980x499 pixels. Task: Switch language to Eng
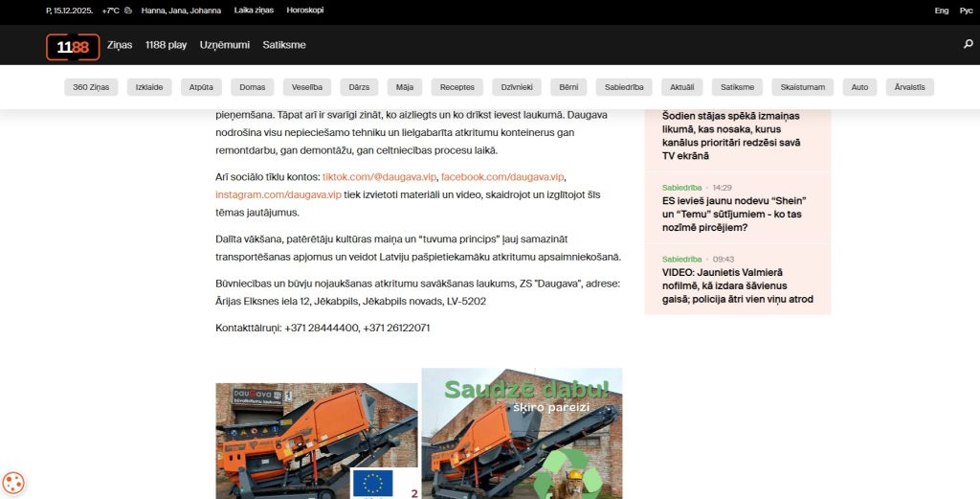[942, 10]
